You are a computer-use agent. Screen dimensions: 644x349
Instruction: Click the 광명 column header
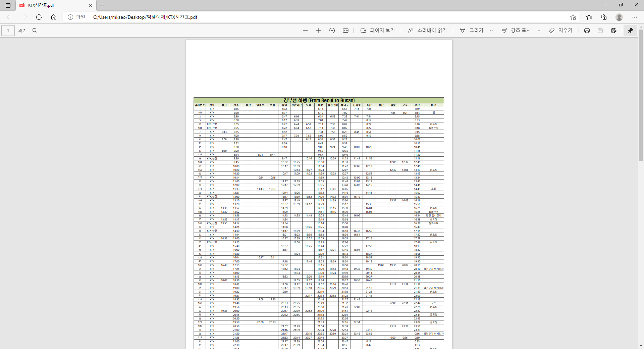coord(284,105)
